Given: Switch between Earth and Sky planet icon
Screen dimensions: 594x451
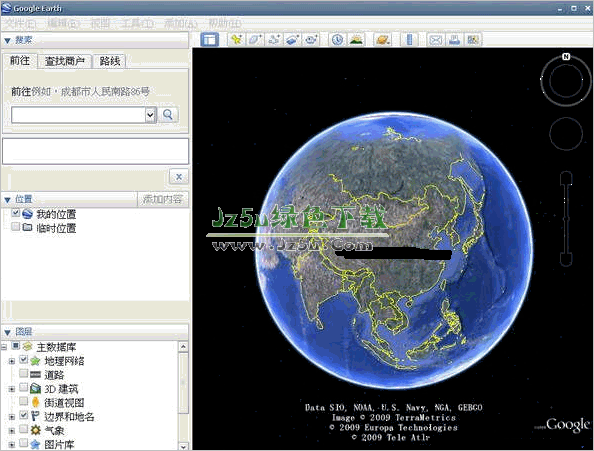Looking at the screenshot, I should click(383, 39).
